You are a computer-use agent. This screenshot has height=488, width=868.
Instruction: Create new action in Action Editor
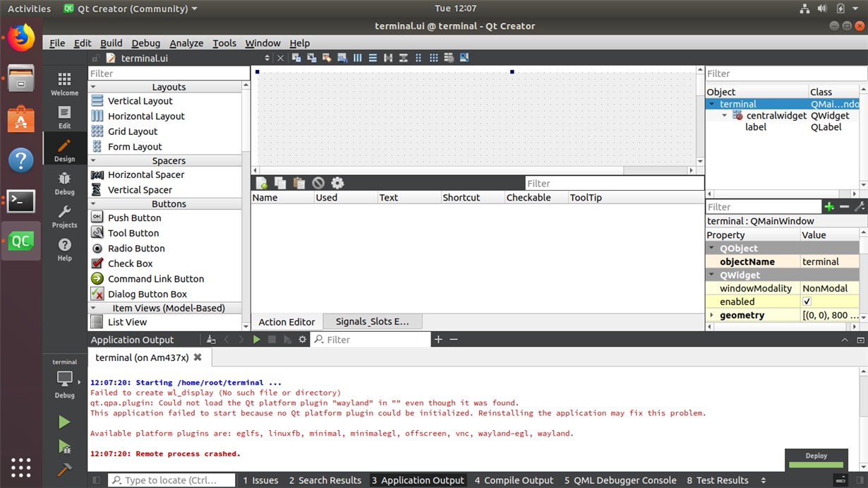pyautogui.click(x=262, y=183)
